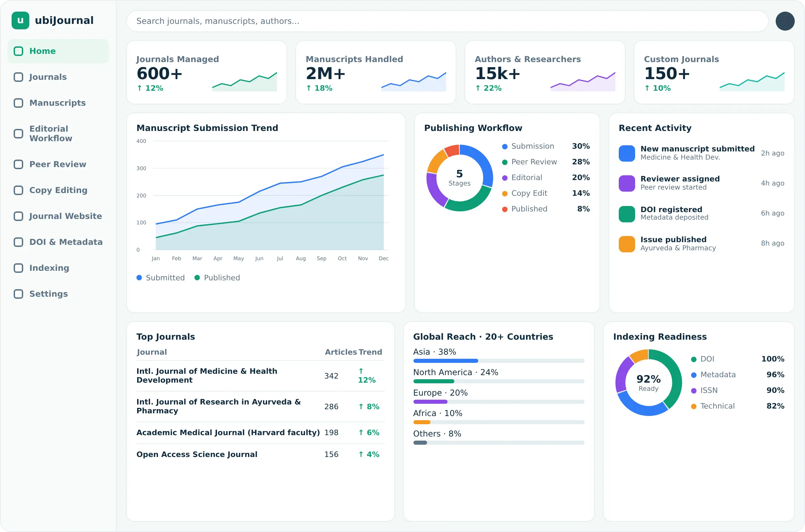Toggle the Published series legend in trend chart
Image resolution: width=805 pixels, height=532 pixels.
217,278
